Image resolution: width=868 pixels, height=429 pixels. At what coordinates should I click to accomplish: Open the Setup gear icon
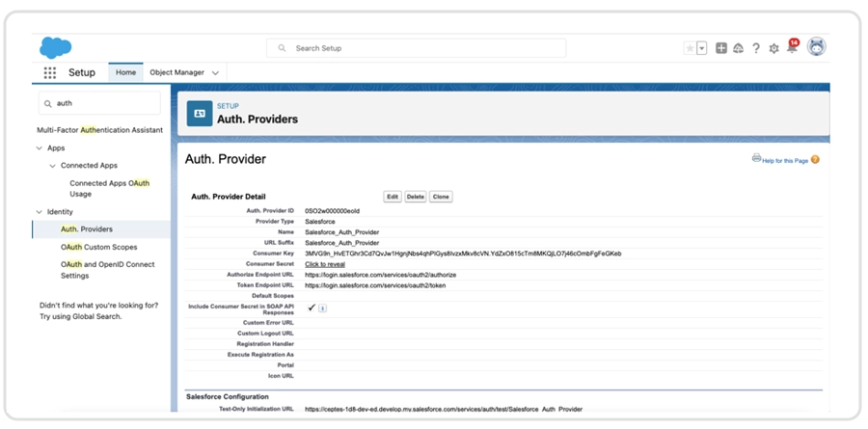click(x=773, y=48)
